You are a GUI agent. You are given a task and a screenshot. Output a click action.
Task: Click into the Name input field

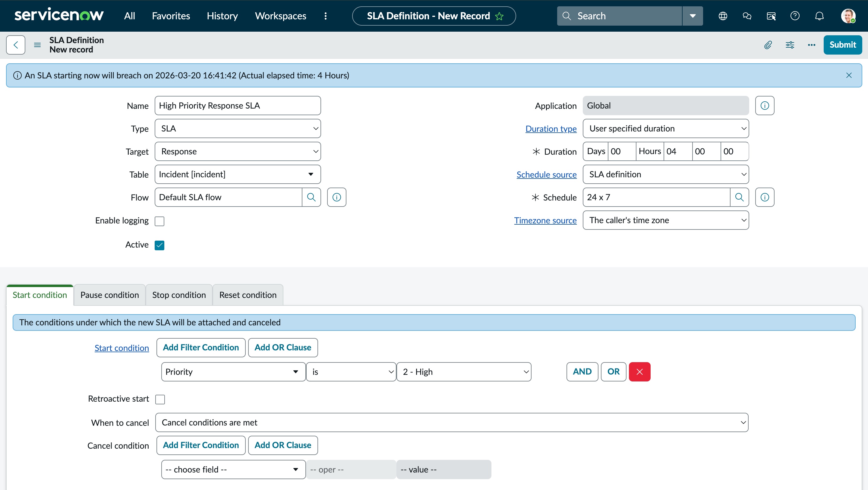pos(238,106)
